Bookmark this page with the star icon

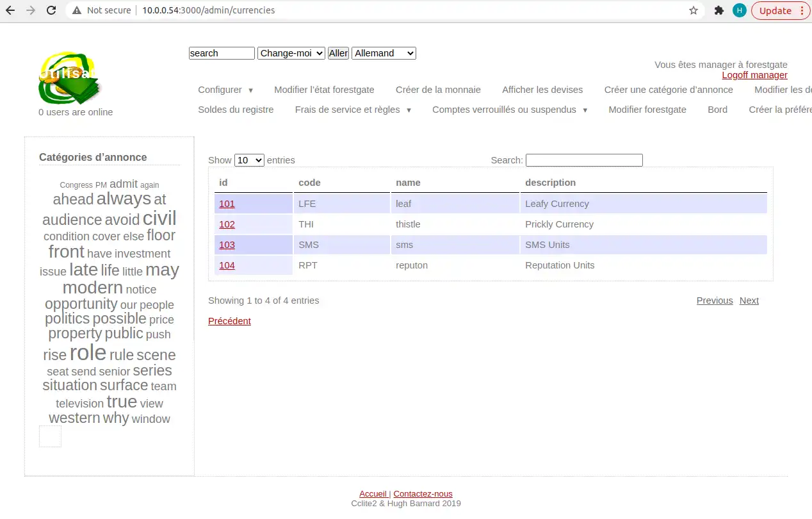click(x=693, y=10)
